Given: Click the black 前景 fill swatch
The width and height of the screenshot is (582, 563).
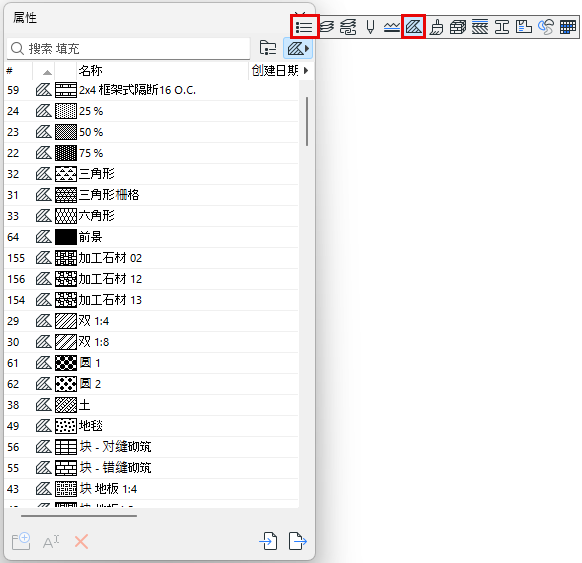Looking at the screenshot, I should point(66,237).
